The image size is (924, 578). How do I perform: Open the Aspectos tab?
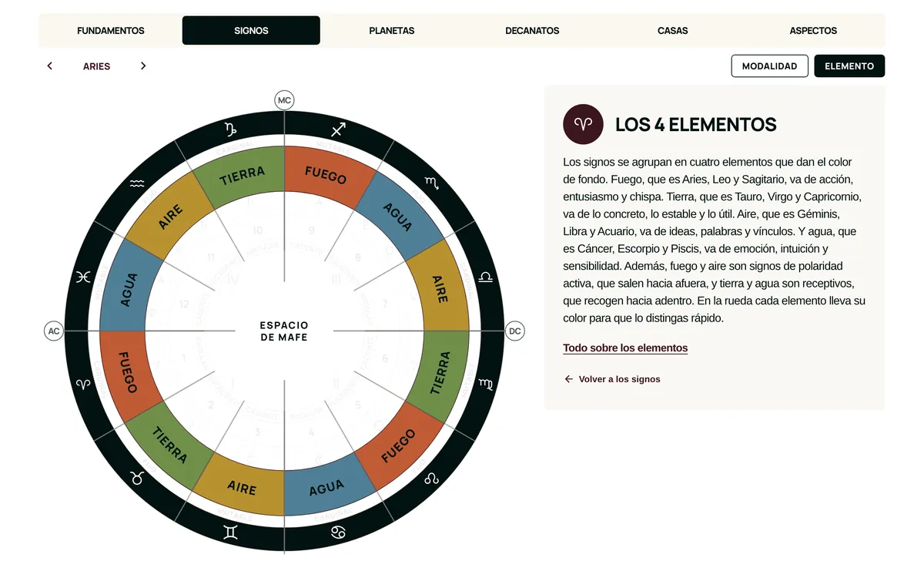pos(813,31)
